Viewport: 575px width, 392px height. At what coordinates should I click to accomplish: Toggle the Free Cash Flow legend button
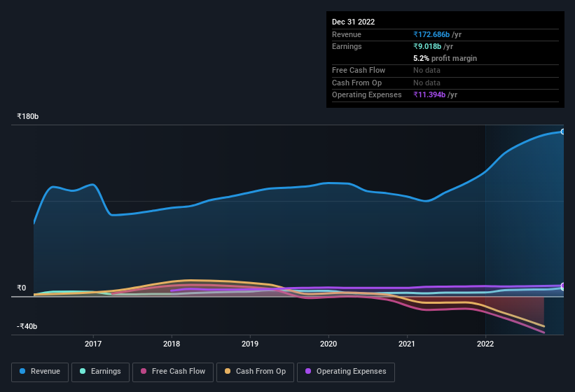coord(173,372)
